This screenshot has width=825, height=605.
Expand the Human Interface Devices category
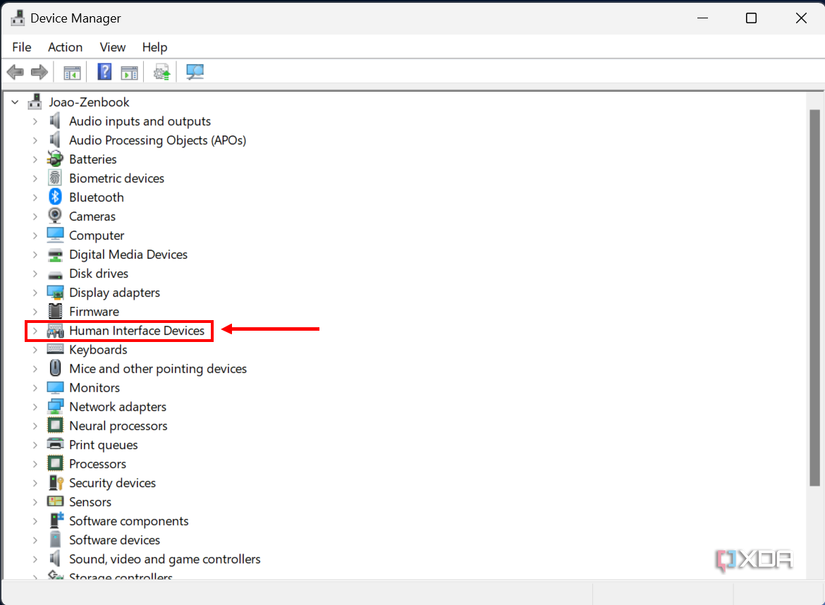pos(35,330)
